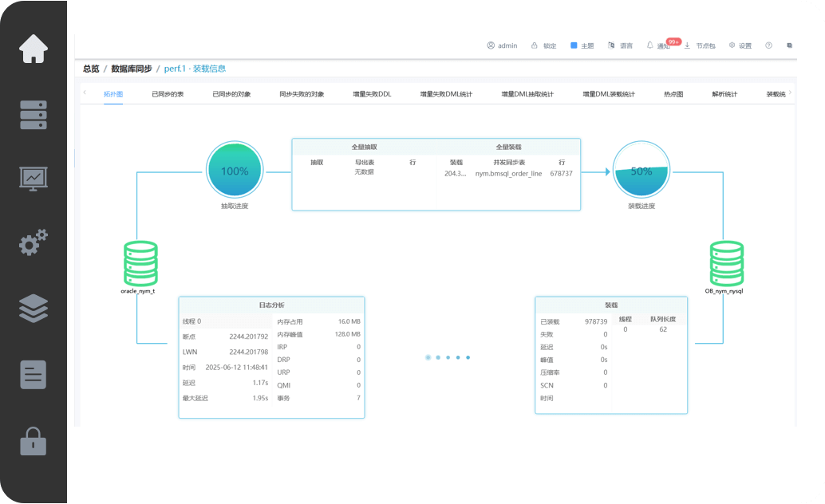Open the admin user menu
Screen dimensions: 825x504
coord(502,45)
